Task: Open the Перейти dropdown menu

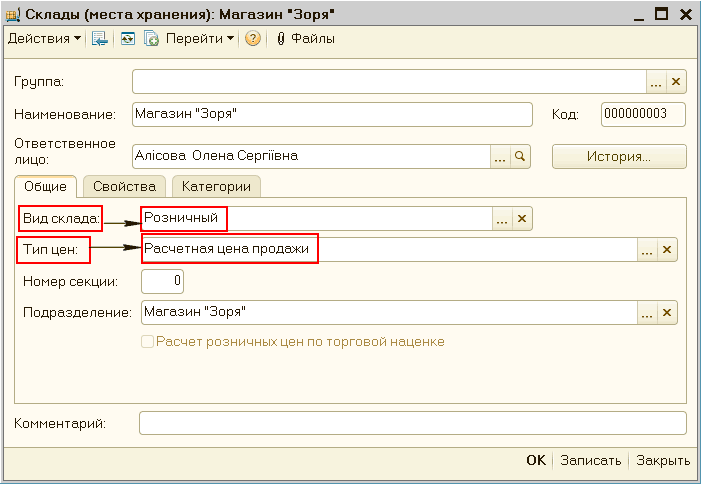Action: click(x=201, y=39)
